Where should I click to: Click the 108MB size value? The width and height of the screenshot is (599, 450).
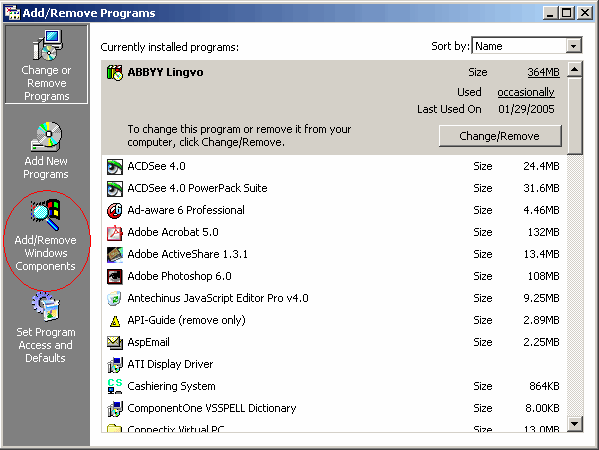[544, 276]
